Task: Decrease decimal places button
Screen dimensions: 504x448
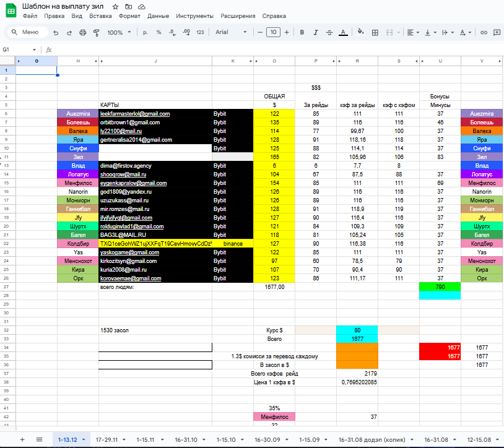Action: point(172,32)
